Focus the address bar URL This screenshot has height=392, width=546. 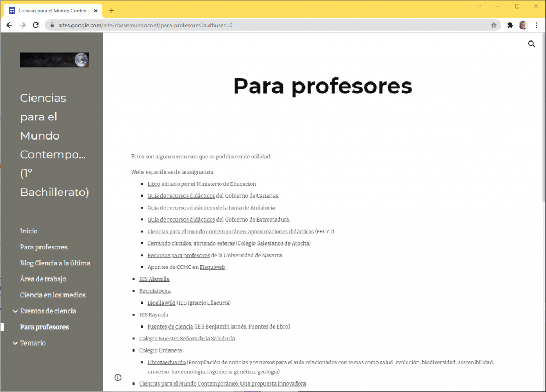[x=146, y=25]
